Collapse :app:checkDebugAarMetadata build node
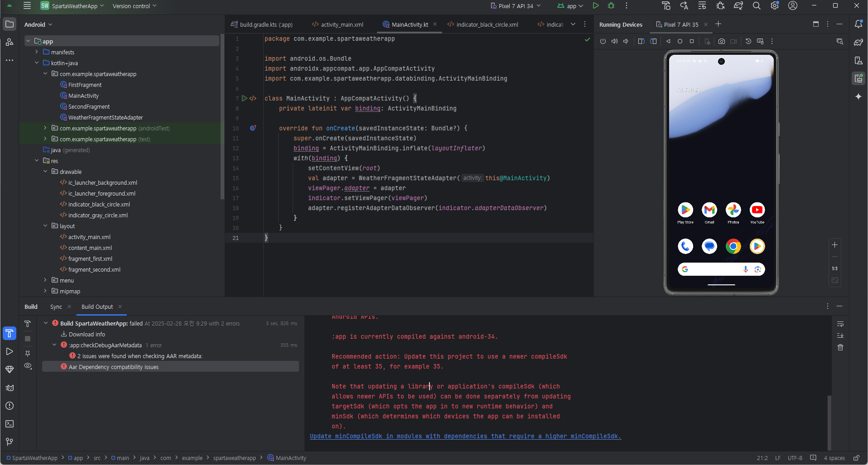868x465 pixels. [54, 345]
